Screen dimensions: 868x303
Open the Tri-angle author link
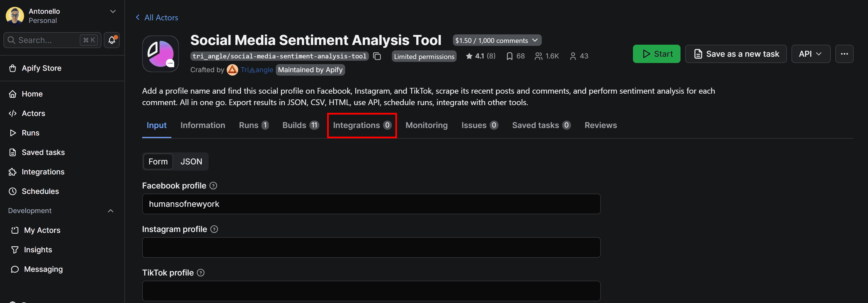click(x=257, y=70)
